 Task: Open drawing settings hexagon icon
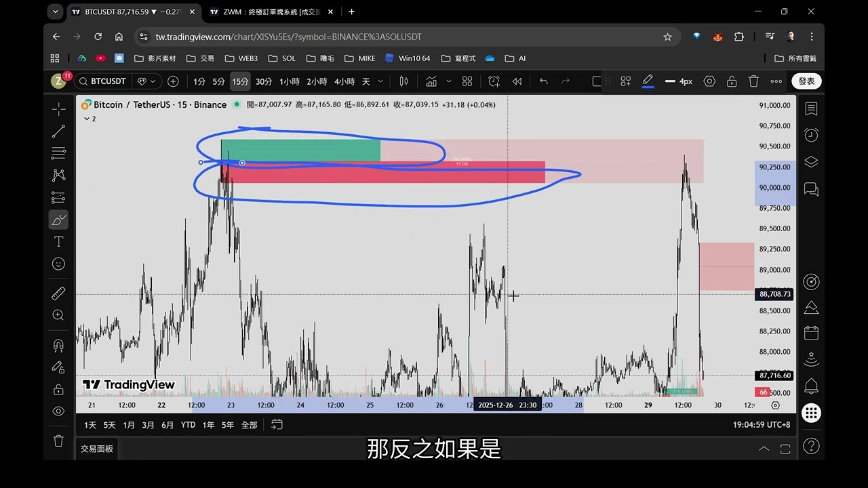pos(709,81)
